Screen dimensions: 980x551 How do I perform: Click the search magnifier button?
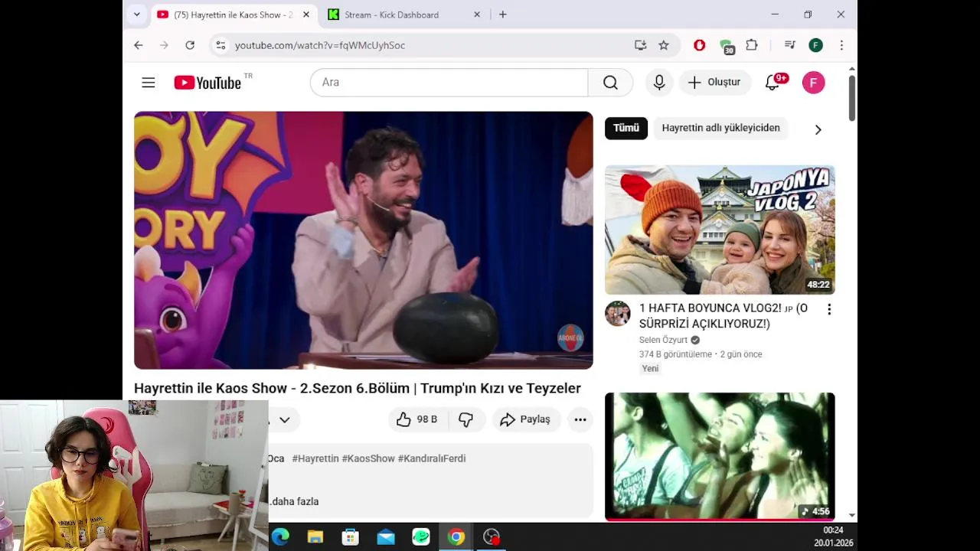pyautogui.click(x=610, y=83)
